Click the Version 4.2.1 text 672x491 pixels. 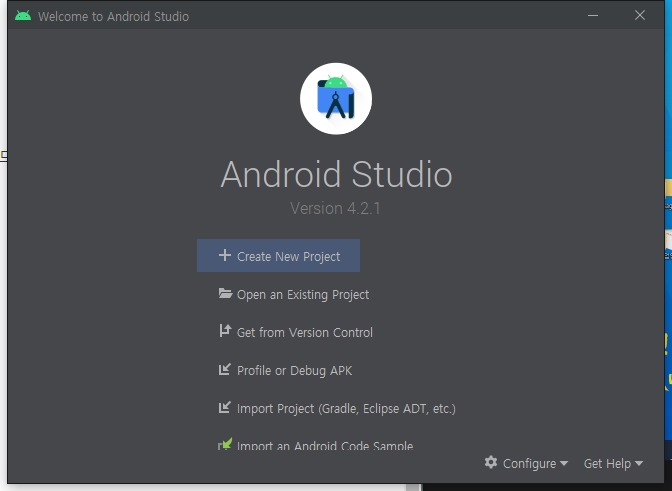point(335,208)
